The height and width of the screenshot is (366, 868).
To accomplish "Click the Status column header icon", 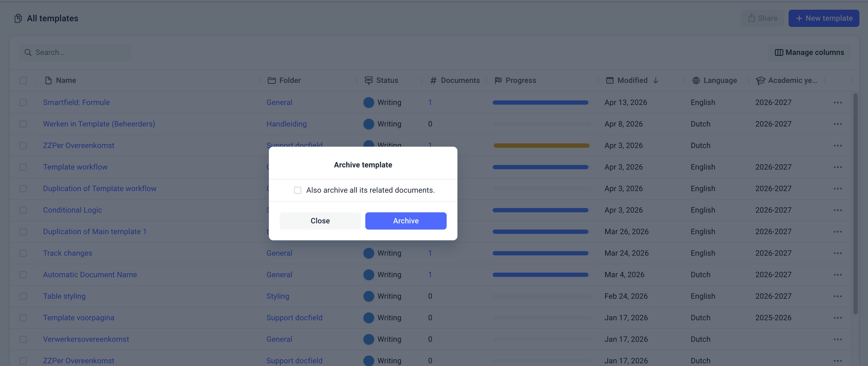I will 369,80.
